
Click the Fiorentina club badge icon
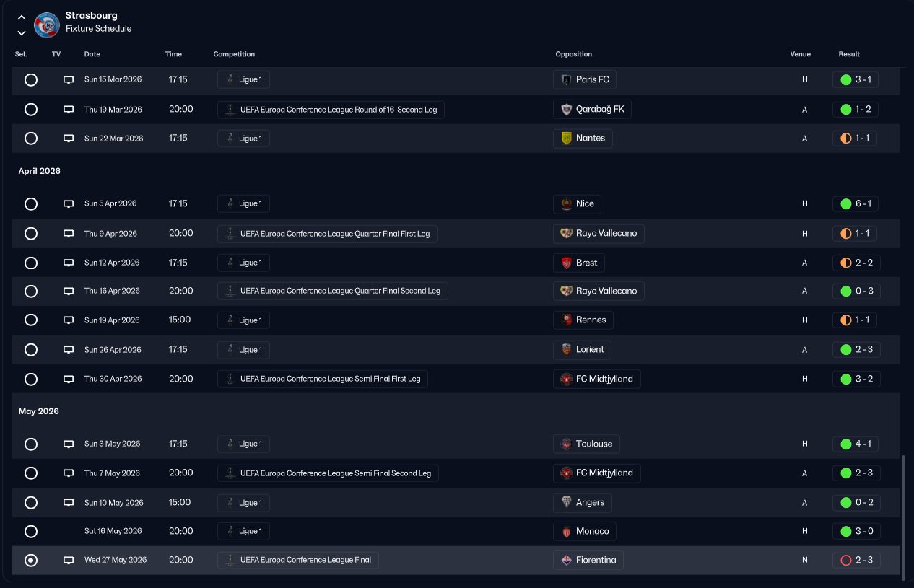point(567,561)
